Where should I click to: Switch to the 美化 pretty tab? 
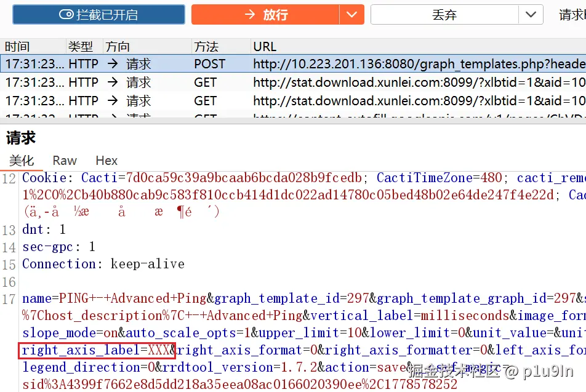tap(22, 161)
